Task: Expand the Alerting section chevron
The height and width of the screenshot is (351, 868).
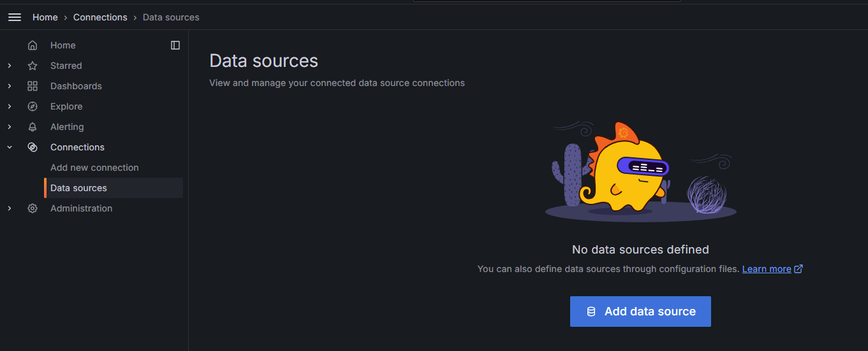Action: pyautogui.click(x=10, y=127)
